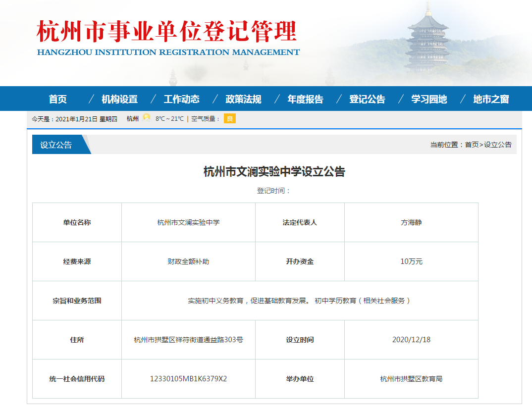Open the 首页 navigation menu item
532x412 pixels.
point(57,99)
